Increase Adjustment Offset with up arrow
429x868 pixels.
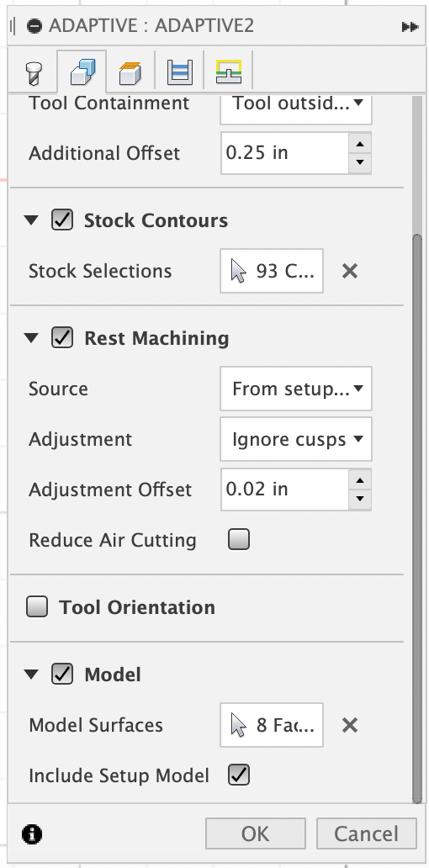360,479
